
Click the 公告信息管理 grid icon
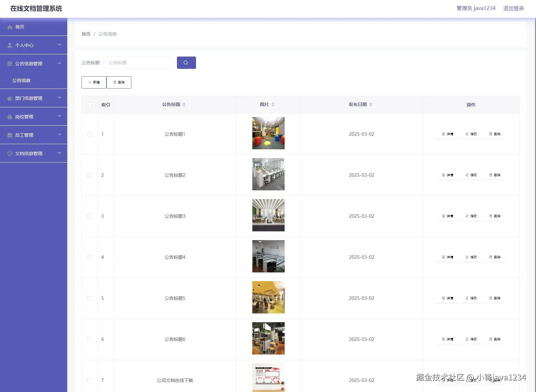click(10, 64)
